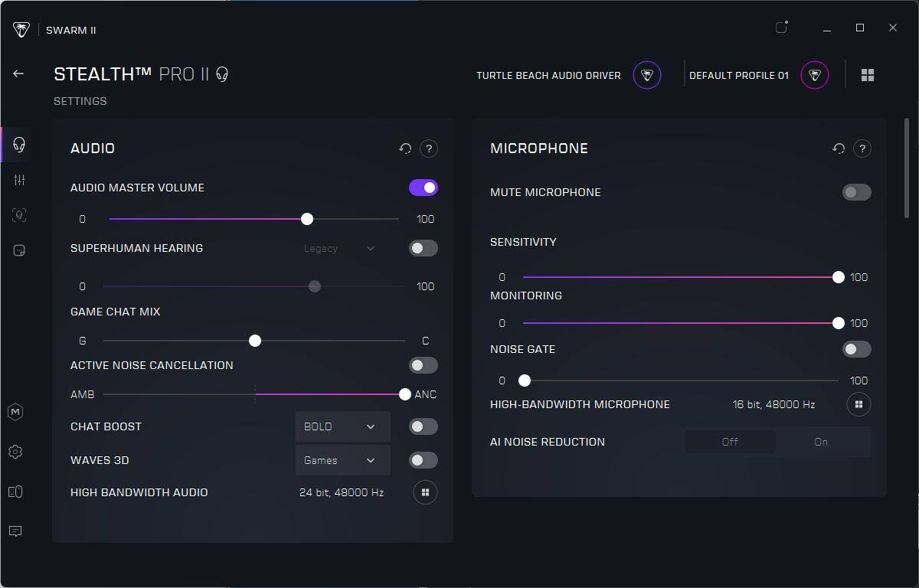Reset the Audio section settings
This screenshot has width=919, height=588.
point(405,149)
